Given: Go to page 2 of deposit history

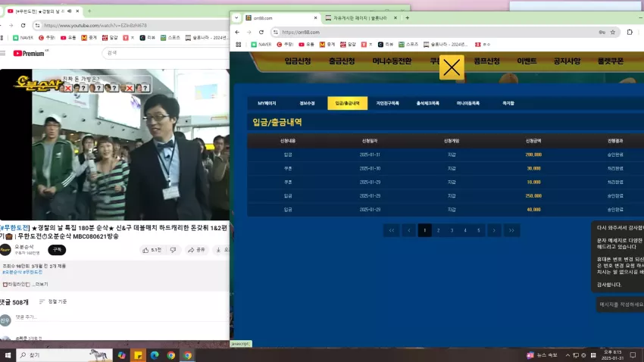Looking at the screenshot, I should click(438, 230).
